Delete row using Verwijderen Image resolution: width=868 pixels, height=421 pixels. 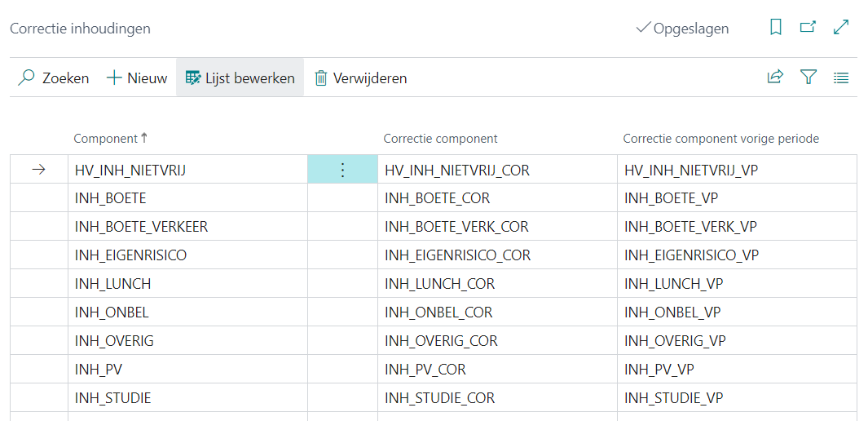pos(360,78)
